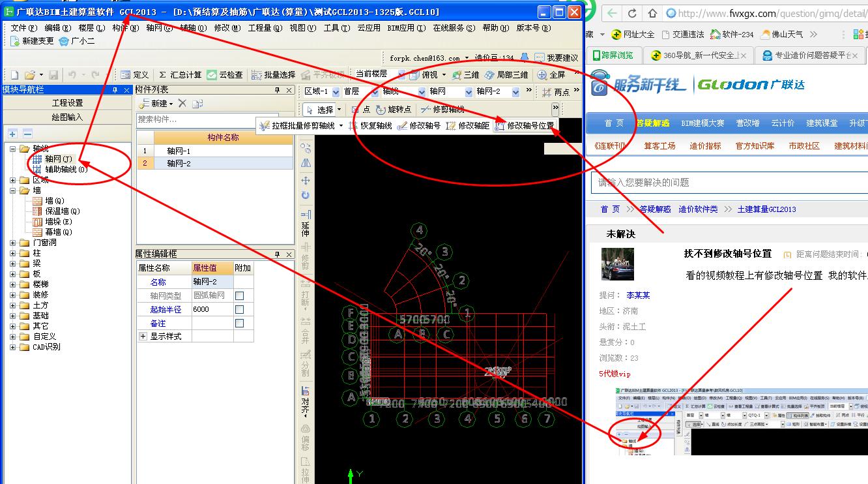Click 修剪轴线 trim axis tool
The image size is (868, 484).
tap(442, 110)
